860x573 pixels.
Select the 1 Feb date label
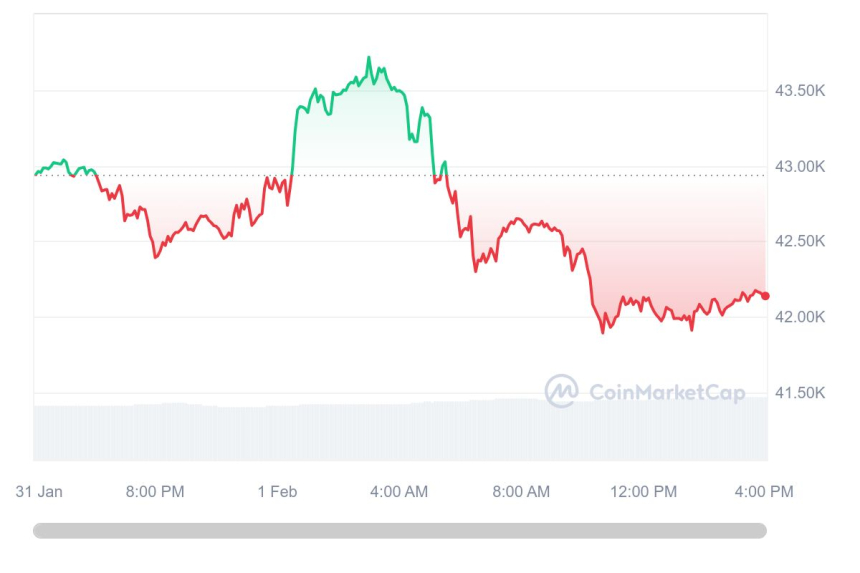[277, 491]
